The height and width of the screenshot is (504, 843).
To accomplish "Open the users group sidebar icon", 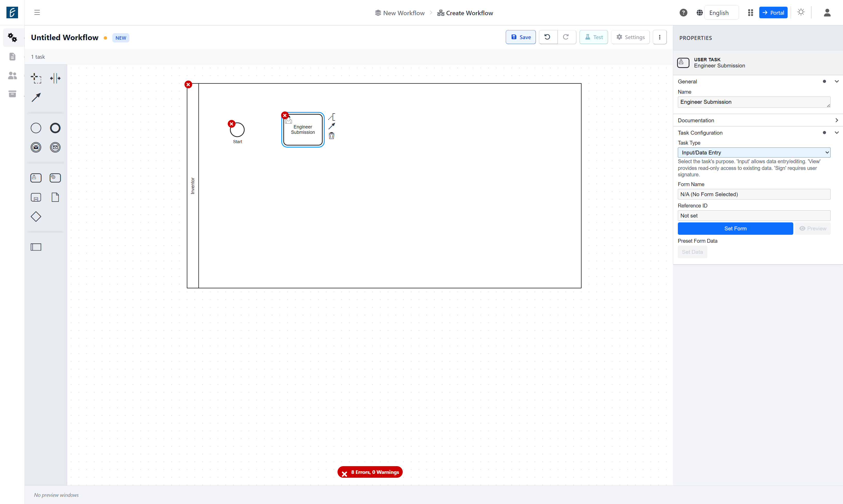I will [x=12, y=75].
